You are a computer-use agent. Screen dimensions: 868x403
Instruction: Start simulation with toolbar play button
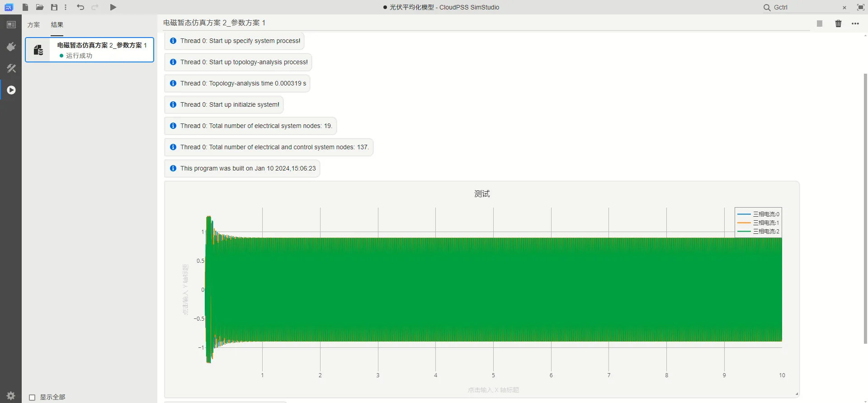[x=113, y=7]
